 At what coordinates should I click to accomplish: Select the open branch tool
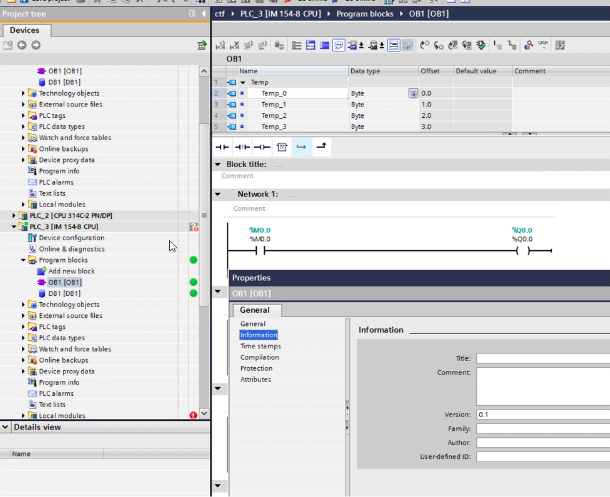[x=301, y=147]
